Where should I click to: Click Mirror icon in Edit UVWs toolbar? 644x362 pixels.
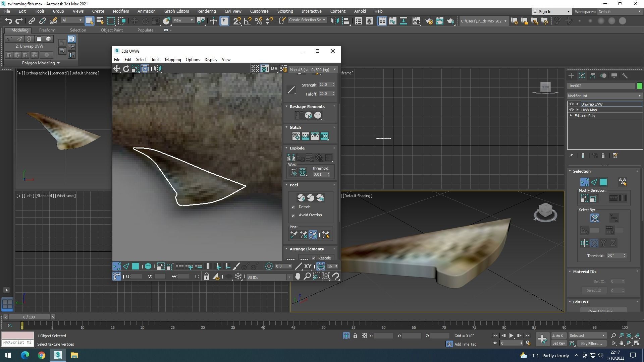tap(157, 69)
